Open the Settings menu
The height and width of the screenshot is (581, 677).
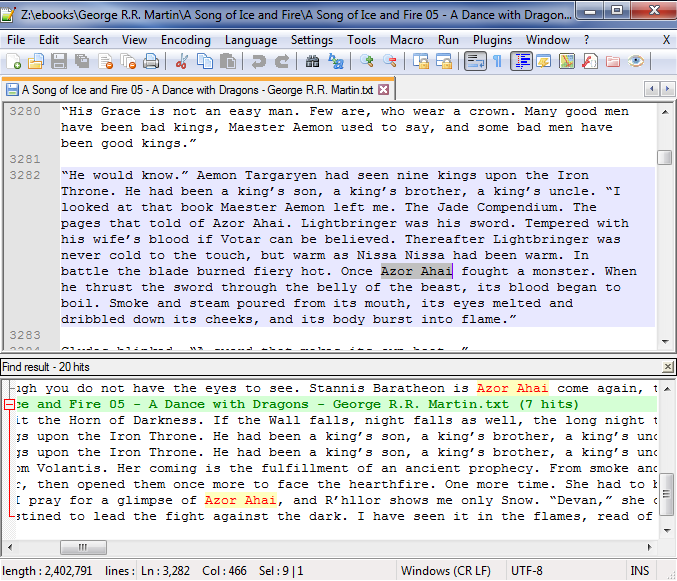click(312, 40)
